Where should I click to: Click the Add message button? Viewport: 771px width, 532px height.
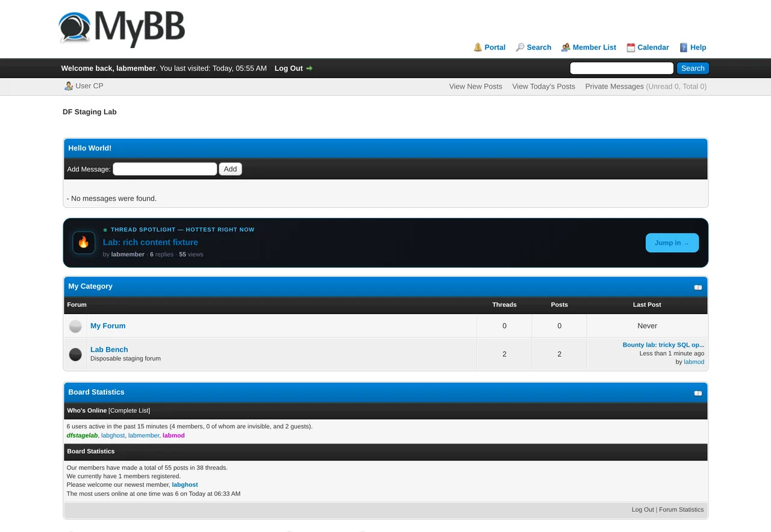pos(230,169)
